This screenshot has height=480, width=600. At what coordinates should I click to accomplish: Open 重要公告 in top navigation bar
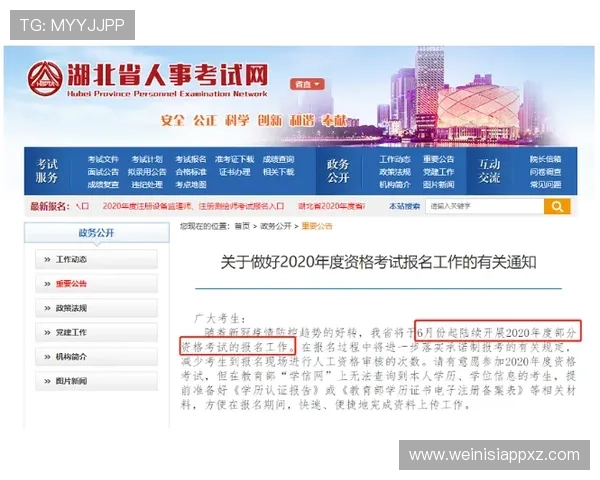[439, 159]
